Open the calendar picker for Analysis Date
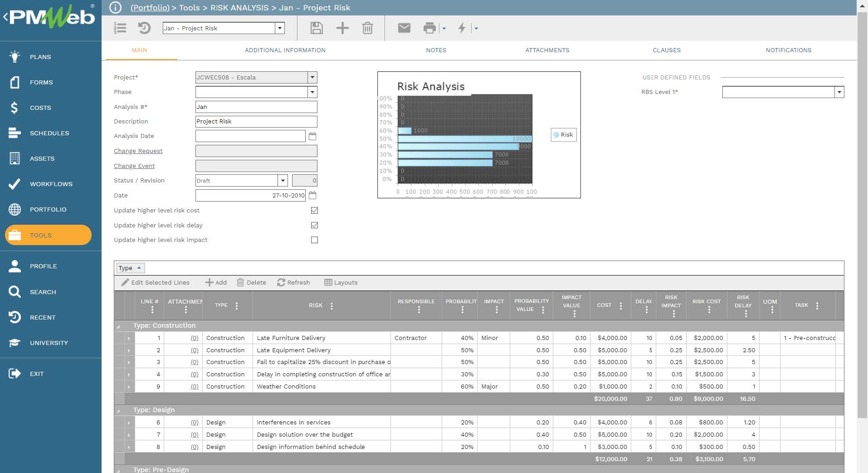This screenshot has width=868, height=473. pyautogui.click(x=312, y=136)
